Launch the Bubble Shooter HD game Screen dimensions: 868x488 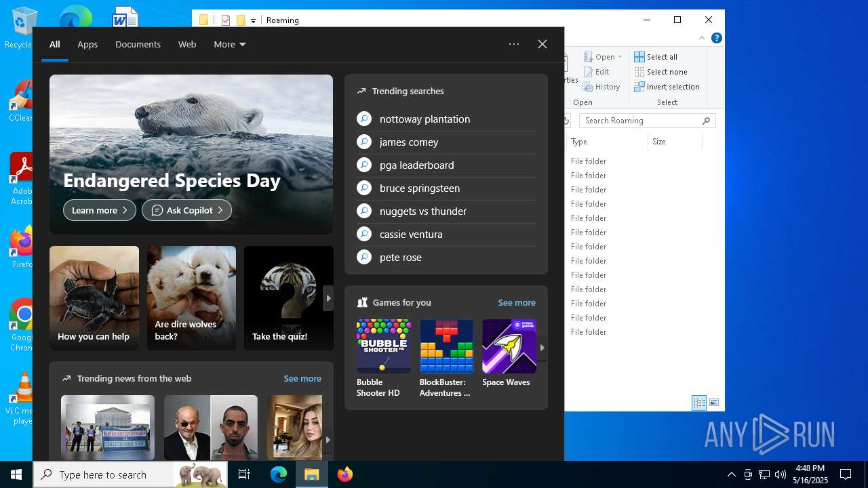pos(384,359)
